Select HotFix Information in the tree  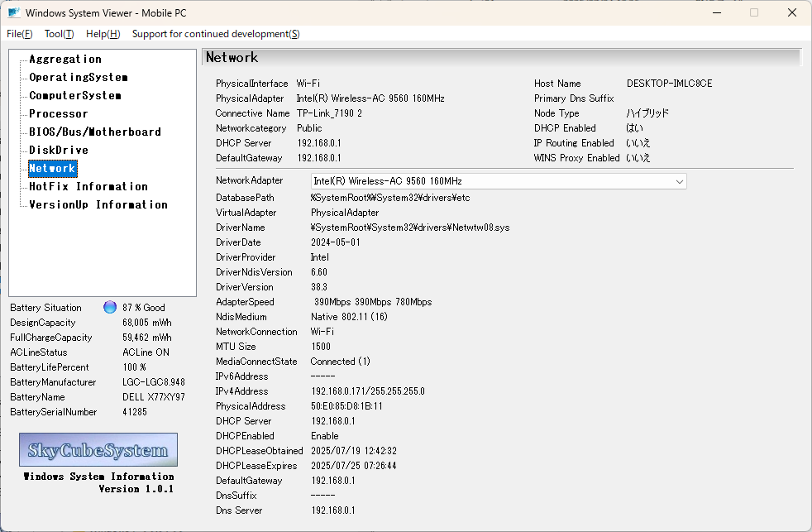point(88,186)
